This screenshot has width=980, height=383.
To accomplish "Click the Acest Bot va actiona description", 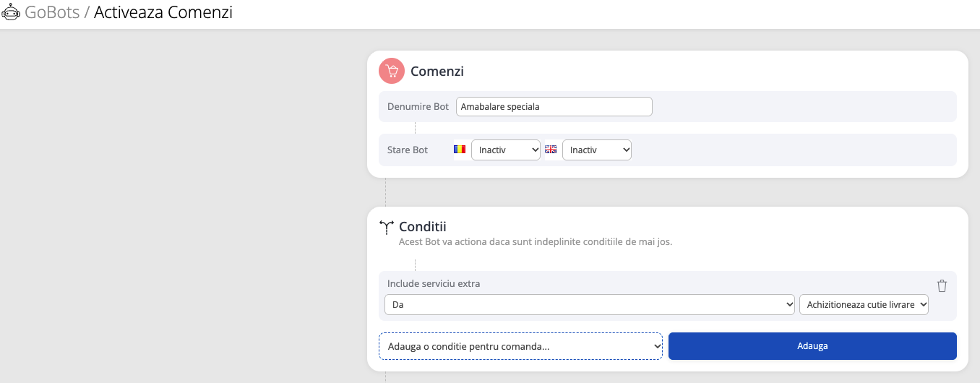I will click(536, 241).
